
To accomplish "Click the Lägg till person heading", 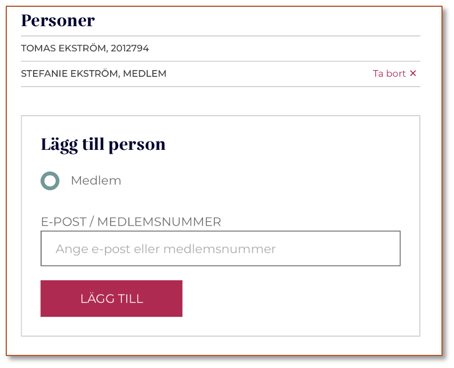I will click(103, 145).
